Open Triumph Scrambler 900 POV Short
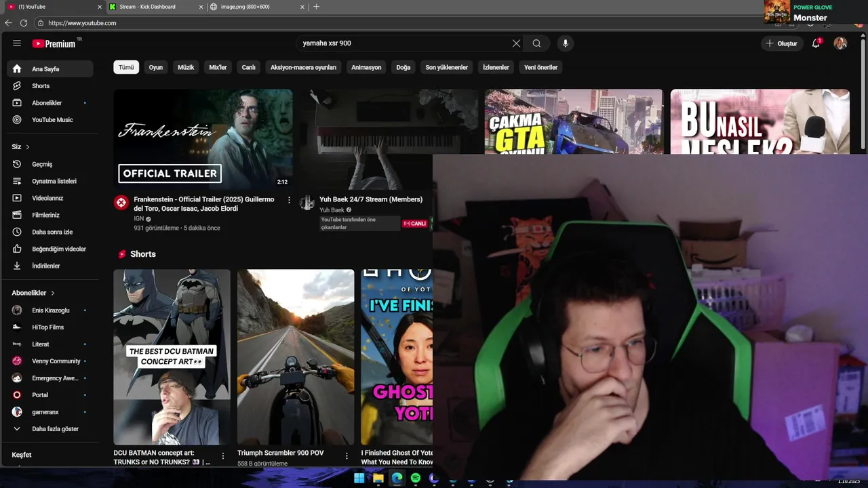Screen dimensions: 868x488 click(x=296, y=357)
